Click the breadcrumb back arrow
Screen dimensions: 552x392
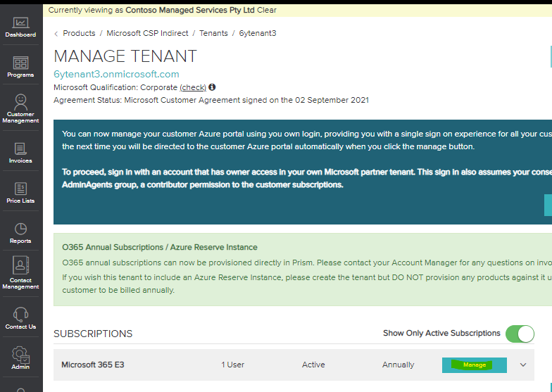tap(56, 34)
